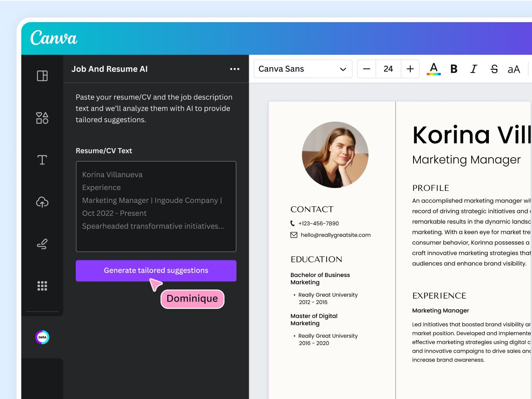The image size is (532, 399).
Task: Open the Canva Sans font dropdown
Action: [303, 69]
